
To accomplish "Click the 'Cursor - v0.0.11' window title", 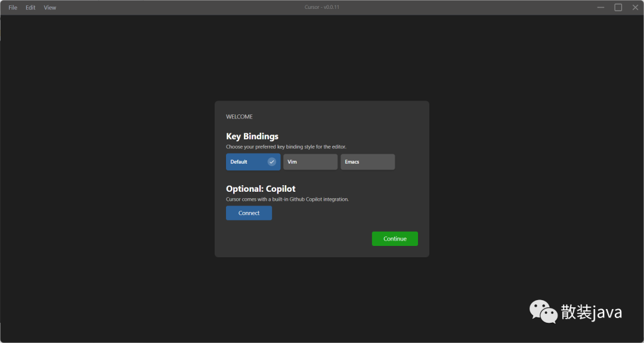I will [x=322, y=7].
